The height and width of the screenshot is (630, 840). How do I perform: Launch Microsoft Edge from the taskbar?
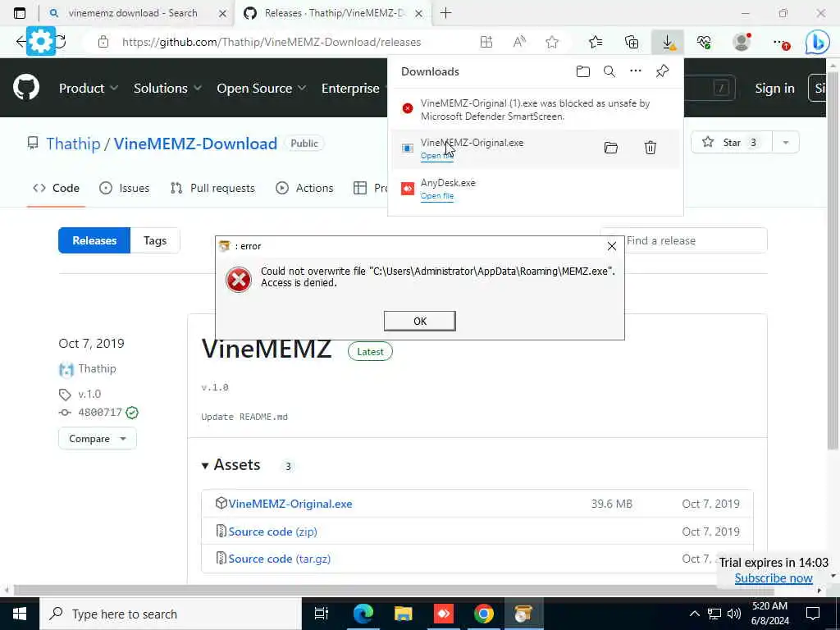point(363,614)
